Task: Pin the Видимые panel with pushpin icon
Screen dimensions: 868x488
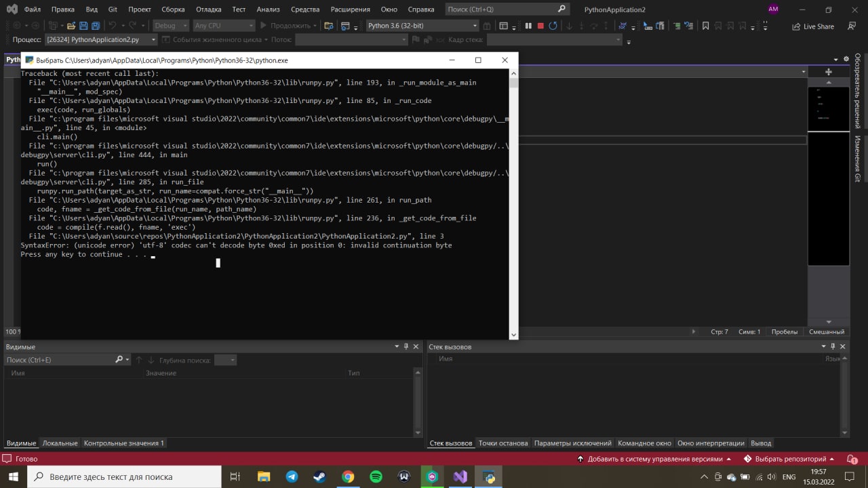Action: [407, 346]
